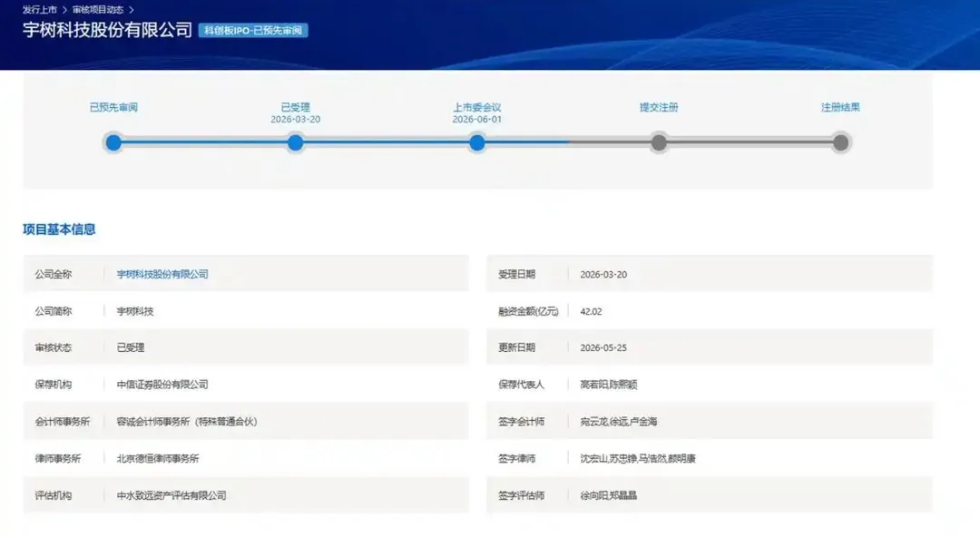
Task: Click the grey 提交注册 timeline dot
Action: tap(659, 142)
